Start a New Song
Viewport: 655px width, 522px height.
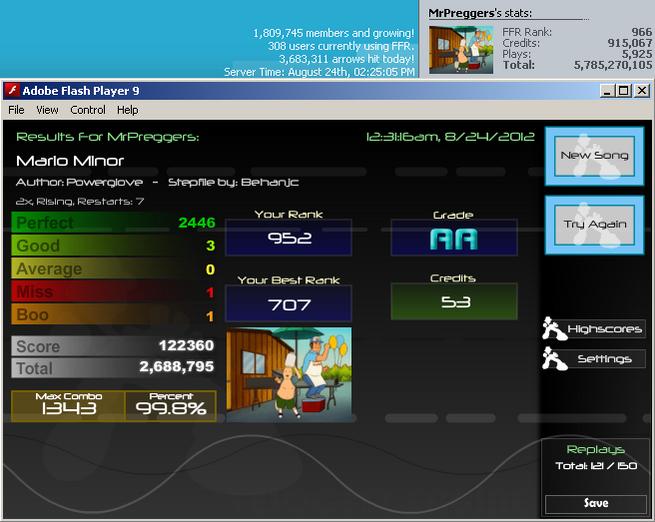coord(594,156)
